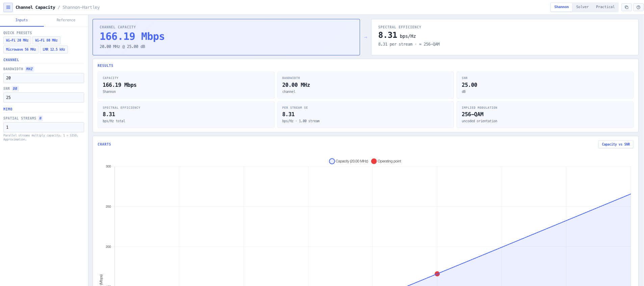The image size is (644, 286).
Task: Select the Capacity vs SNR chart button
Action: click(616, 144)
